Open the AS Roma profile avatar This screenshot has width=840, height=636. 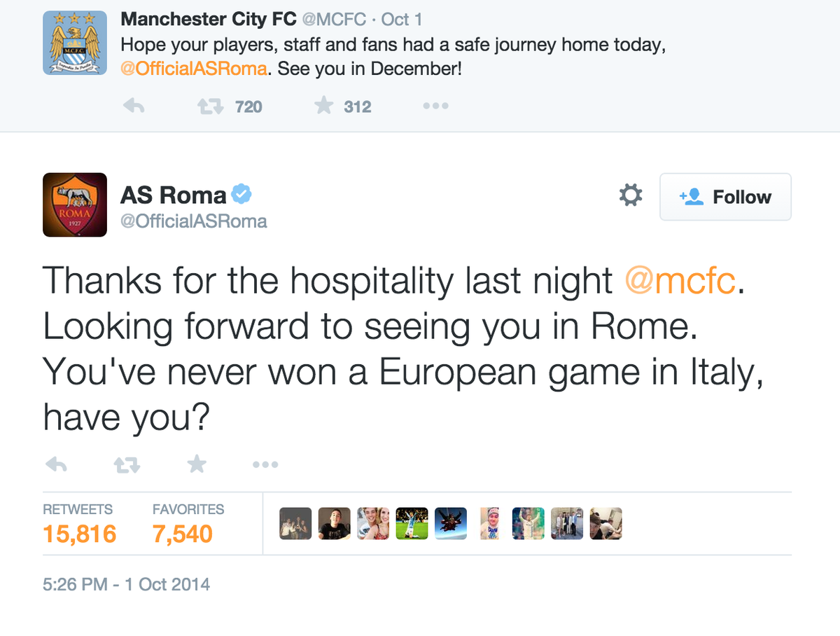click(75, 205)
